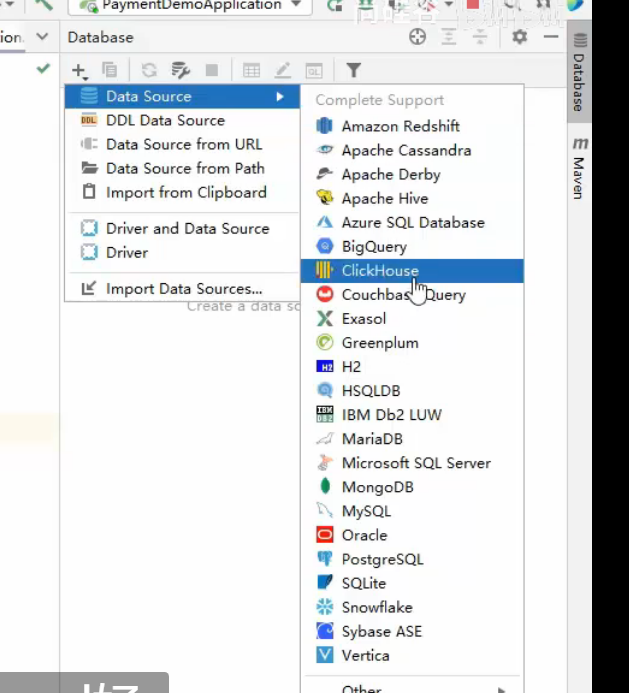Click the Filter funnel icon

pyautogui.click(x=354, y=70)
